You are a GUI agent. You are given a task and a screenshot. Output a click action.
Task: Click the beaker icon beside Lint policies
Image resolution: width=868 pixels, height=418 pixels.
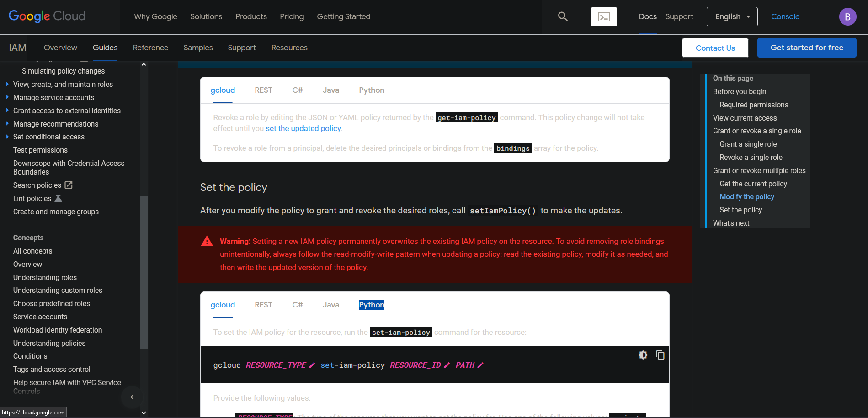click(x=58, y=198)
